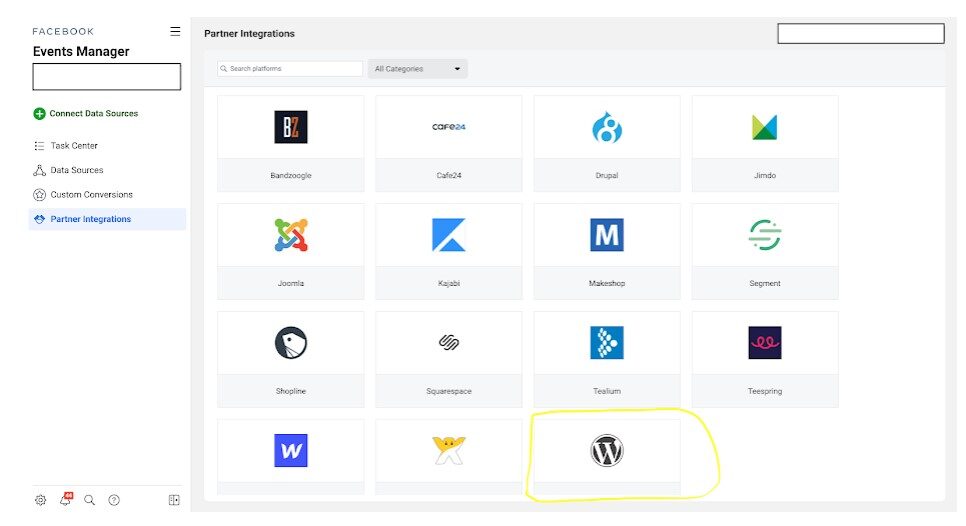Toggle the side panel icon at bottom
The image size is (966, 526).
coord(174,500)
